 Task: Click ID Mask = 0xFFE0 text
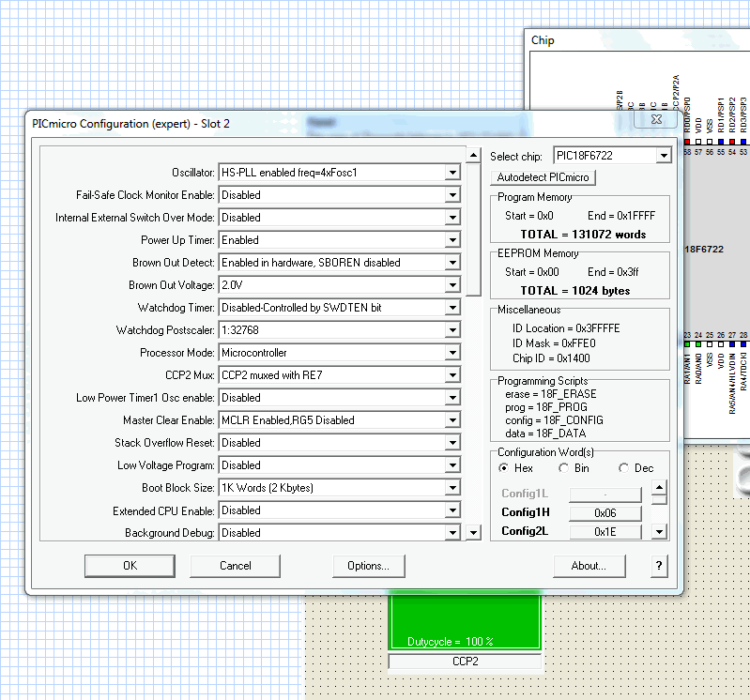(554, 343)
